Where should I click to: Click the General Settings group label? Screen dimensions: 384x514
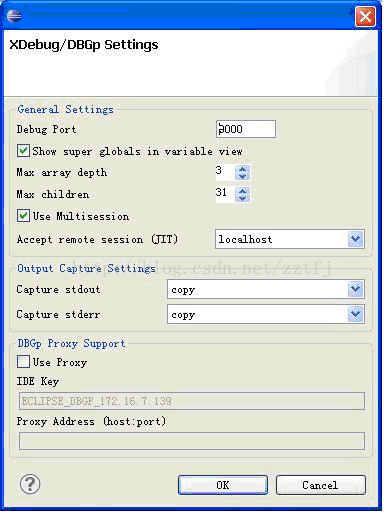coord(66,109)
